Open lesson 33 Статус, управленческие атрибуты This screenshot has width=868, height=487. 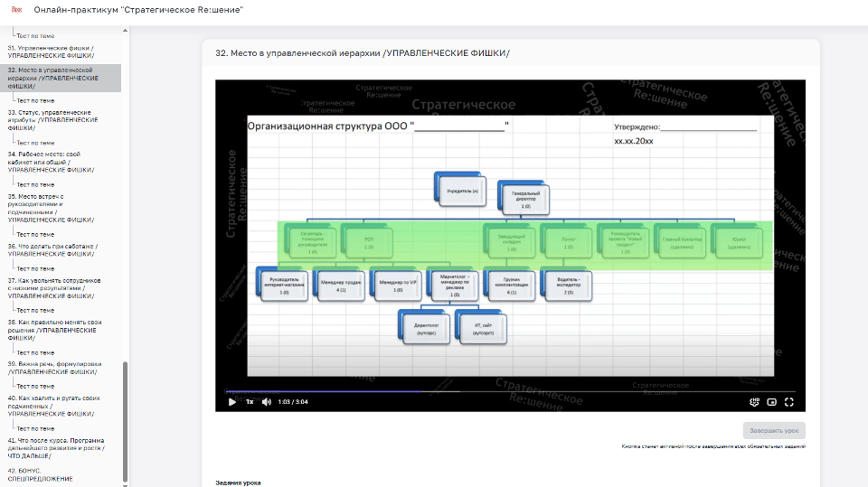click(x=52, y=121)
